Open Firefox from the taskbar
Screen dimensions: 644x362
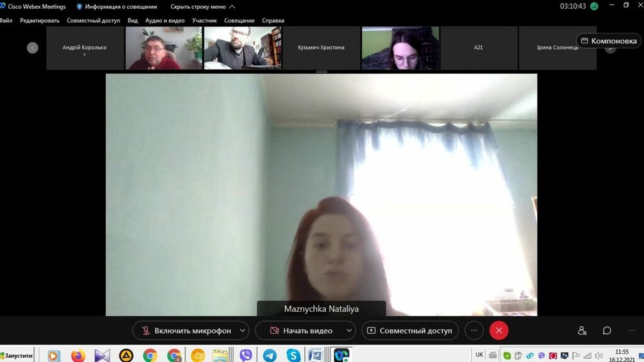point(78,355)
